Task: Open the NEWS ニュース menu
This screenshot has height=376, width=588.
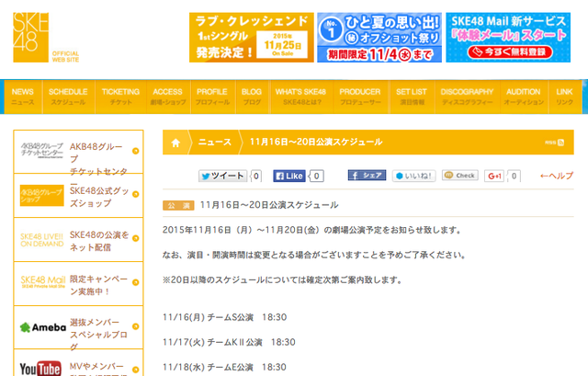Action: tap(22, 97)
